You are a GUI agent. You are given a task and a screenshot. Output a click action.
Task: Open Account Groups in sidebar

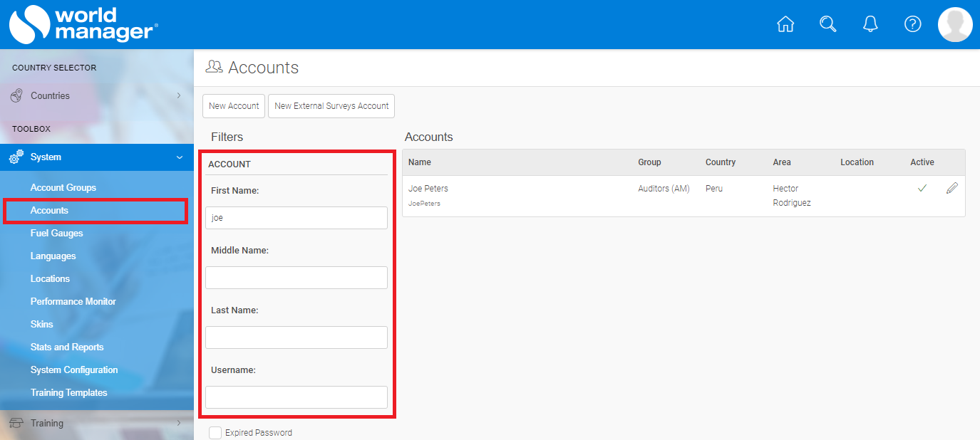click(x=63, y=187)
